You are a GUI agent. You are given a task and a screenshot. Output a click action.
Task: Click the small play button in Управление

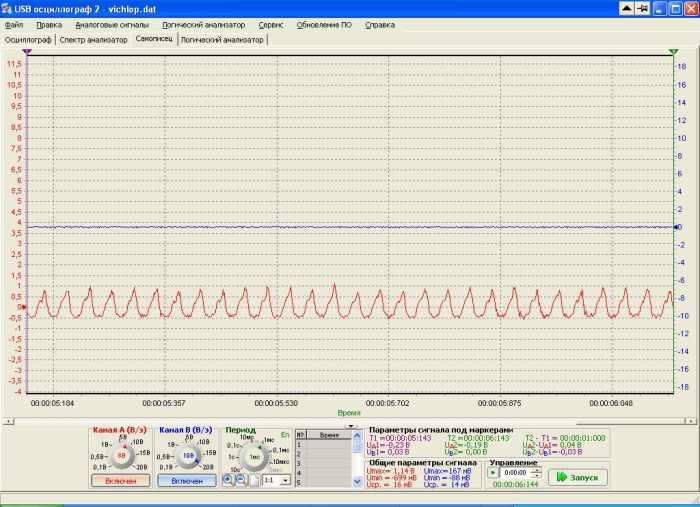pyautogui.click(x=492, y=473)
